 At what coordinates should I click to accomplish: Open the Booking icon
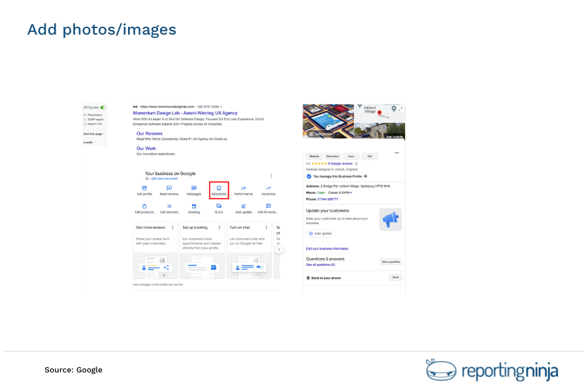click(194, 208)
